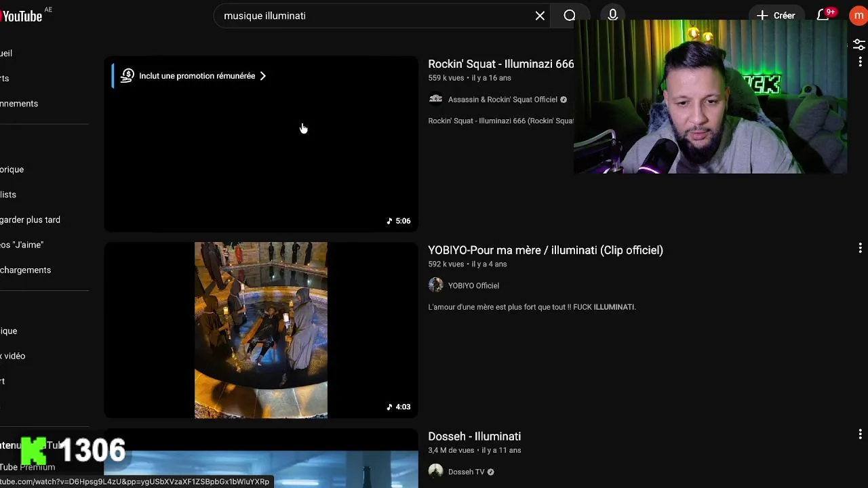
Task: Open the Assassin & Rockin' Squat Officiel channel
Action: coord(502,100)
